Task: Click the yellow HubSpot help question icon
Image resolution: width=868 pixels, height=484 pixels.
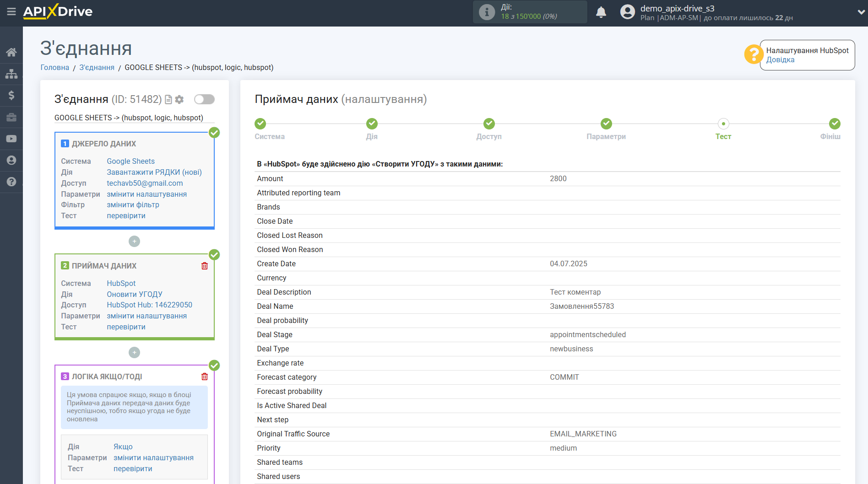Action: (x=754, y=54)
